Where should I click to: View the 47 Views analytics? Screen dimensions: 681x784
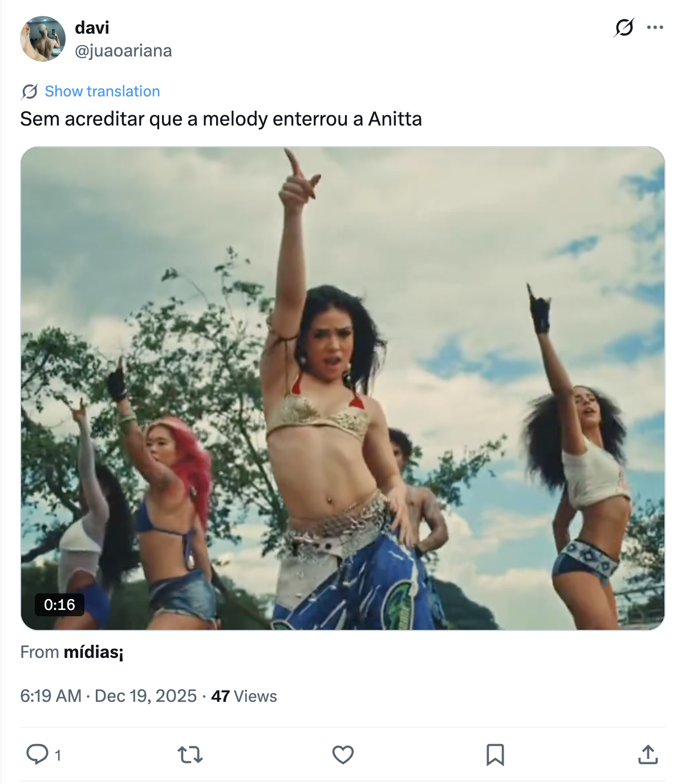[244, 696]
